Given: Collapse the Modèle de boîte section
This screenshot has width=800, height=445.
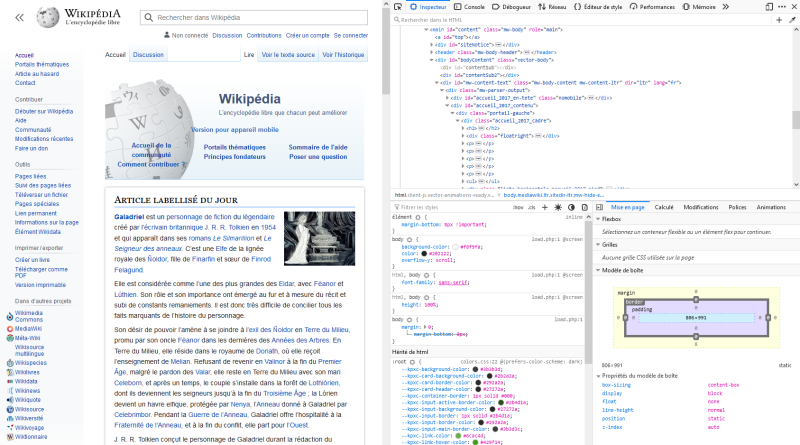Looking at the screenshot, I should [x=598, y=270].
